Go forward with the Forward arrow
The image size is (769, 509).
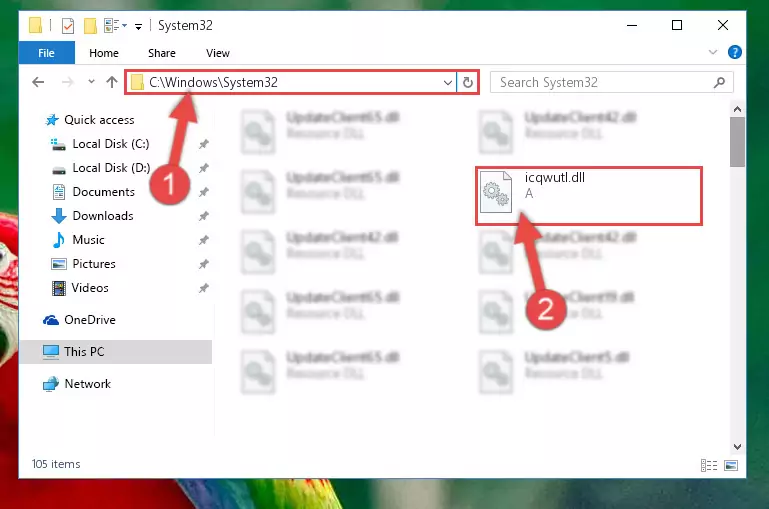pos(67,82)
